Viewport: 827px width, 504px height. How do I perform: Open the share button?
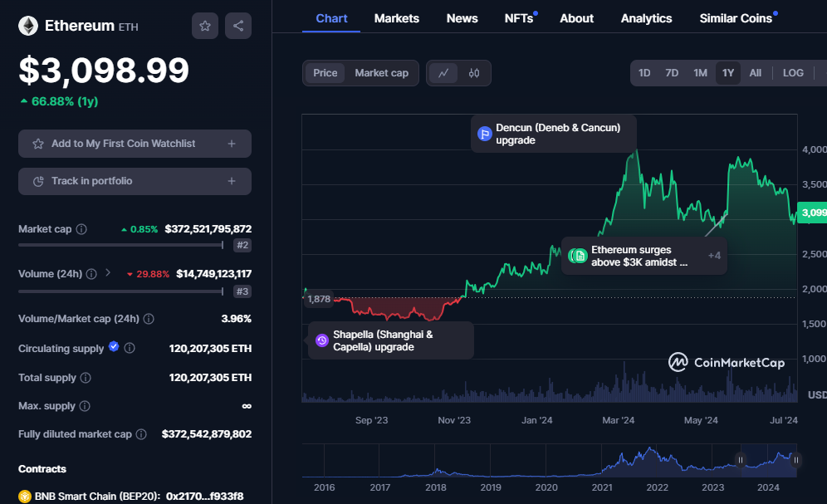point(238,26)
